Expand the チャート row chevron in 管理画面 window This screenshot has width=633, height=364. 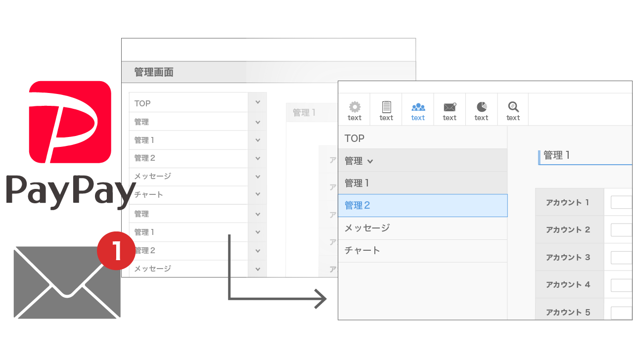pyautogui.click(x=258, y=195)
